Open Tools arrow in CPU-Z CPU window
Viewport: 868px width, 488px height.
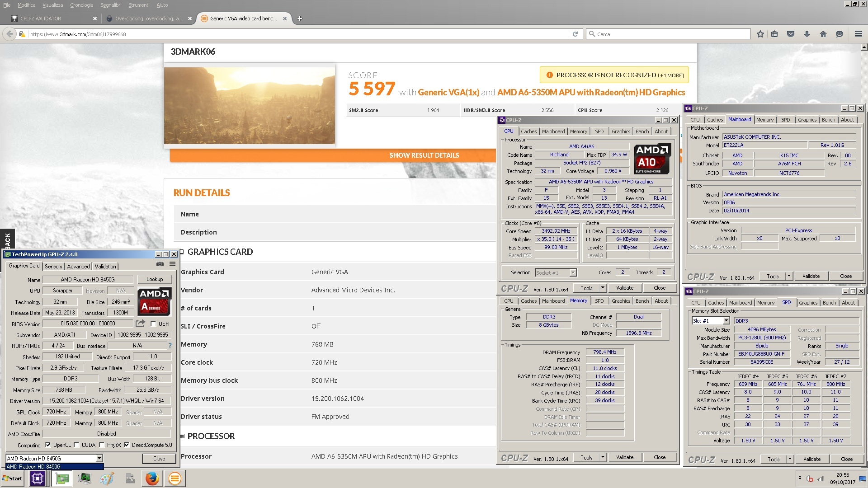pyautogui.click(x=603, y=288)
